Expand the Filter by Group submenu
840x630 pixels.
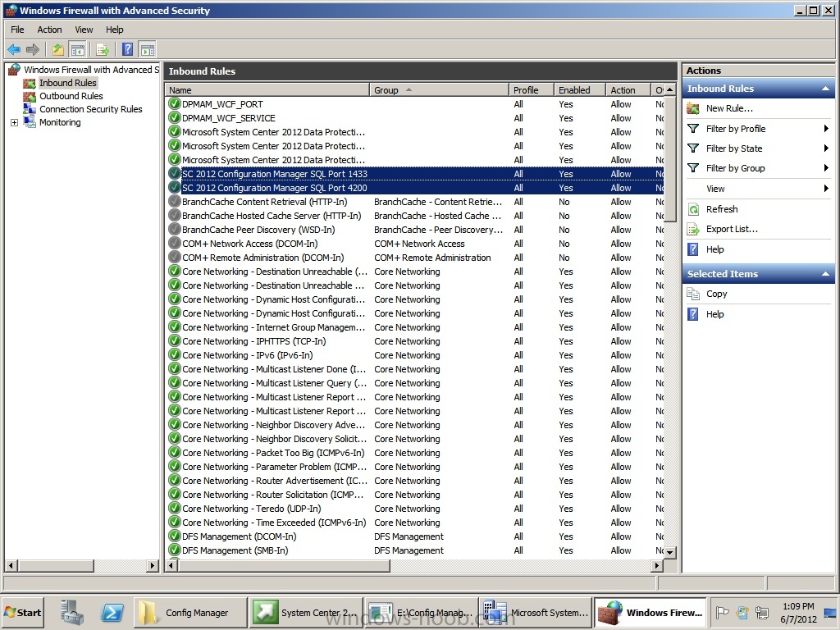click(826, 168)
